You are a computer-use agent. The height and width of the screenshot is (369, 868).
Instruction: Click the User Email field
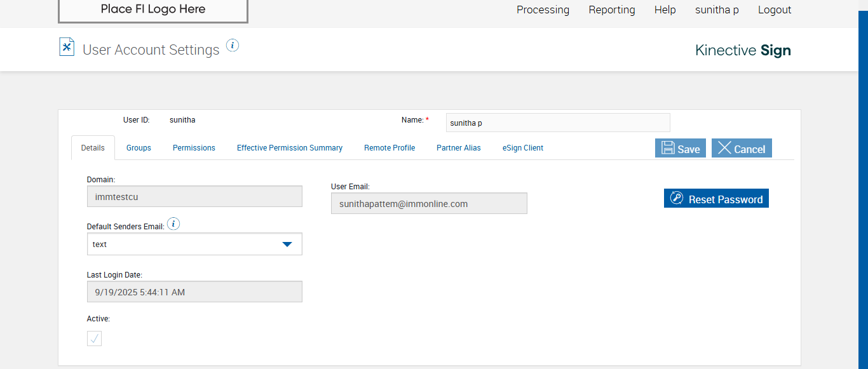pyautogui.click(x=429, y=204)
